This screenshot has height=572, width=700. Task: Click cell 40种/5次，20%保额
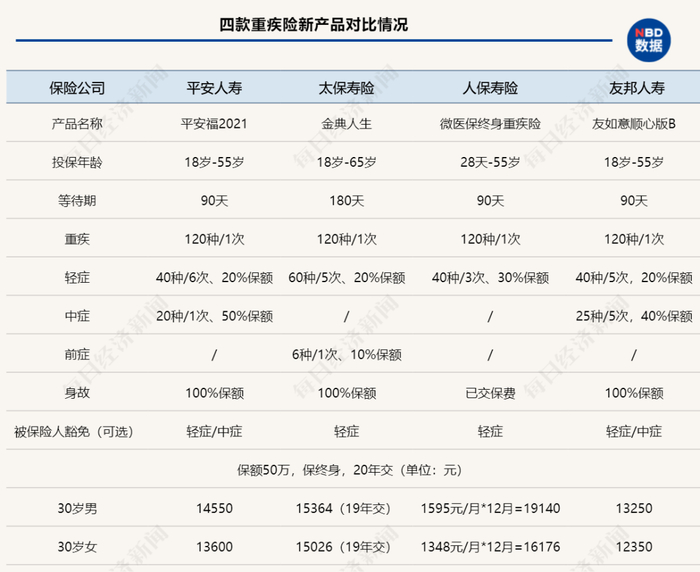633,278
